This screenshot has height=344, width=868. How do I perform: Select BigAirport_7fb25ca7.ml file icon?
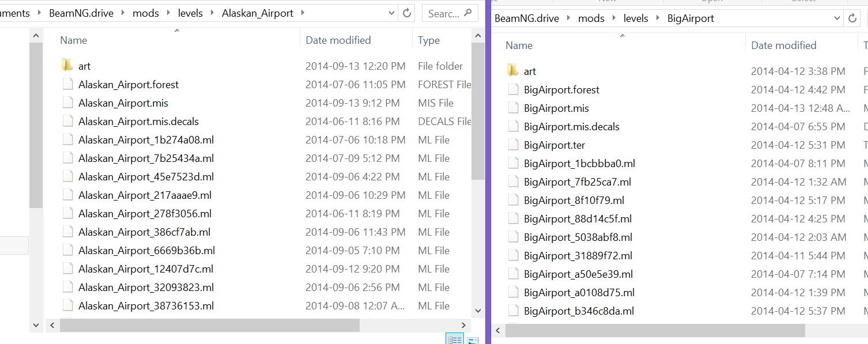coord(514,182)
